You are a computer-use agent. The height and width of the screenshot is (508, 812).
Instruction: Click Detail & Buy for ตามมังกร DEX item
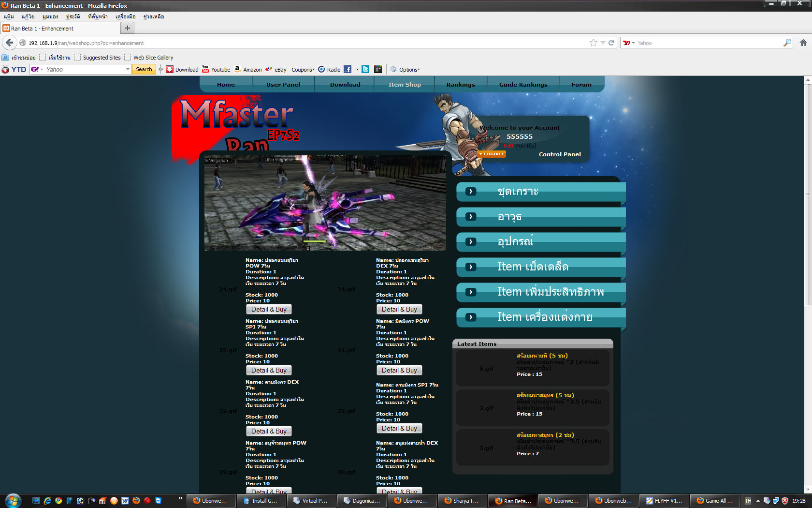(269, 431)
